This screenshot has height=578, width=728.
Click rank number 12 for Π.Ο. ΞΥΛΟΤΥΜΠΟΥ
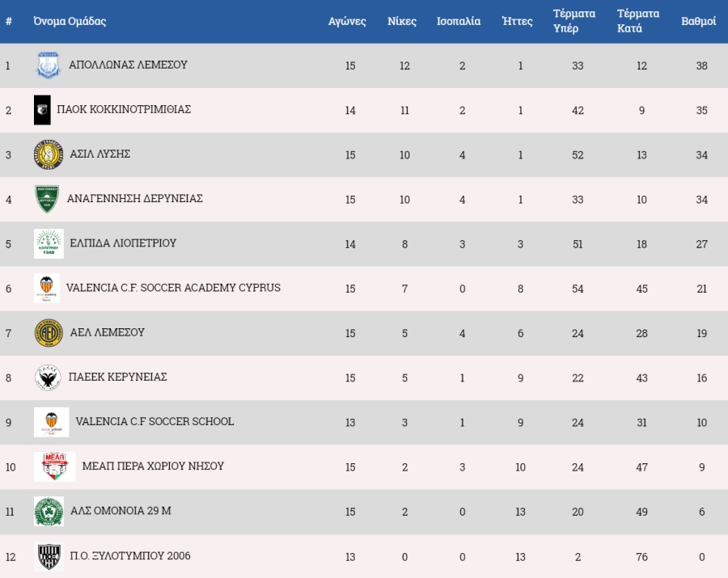pyautogui.click(x=11, y=557)
